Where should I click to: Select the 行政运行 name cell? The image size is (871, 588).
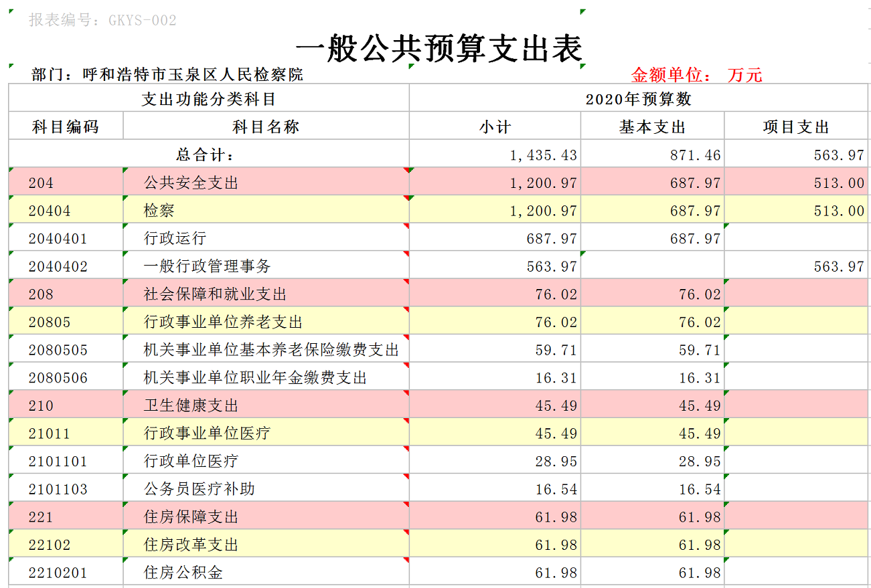[266, 238]
